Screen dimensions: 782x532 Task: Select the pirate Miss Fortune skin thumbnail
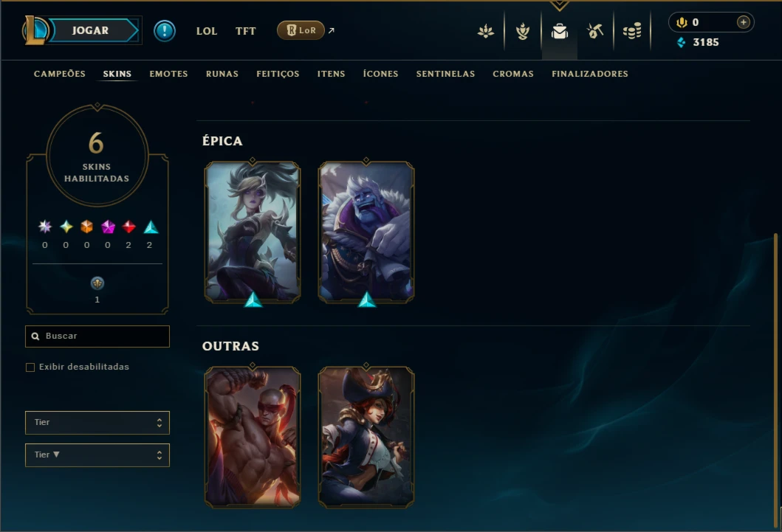(366, 437)
